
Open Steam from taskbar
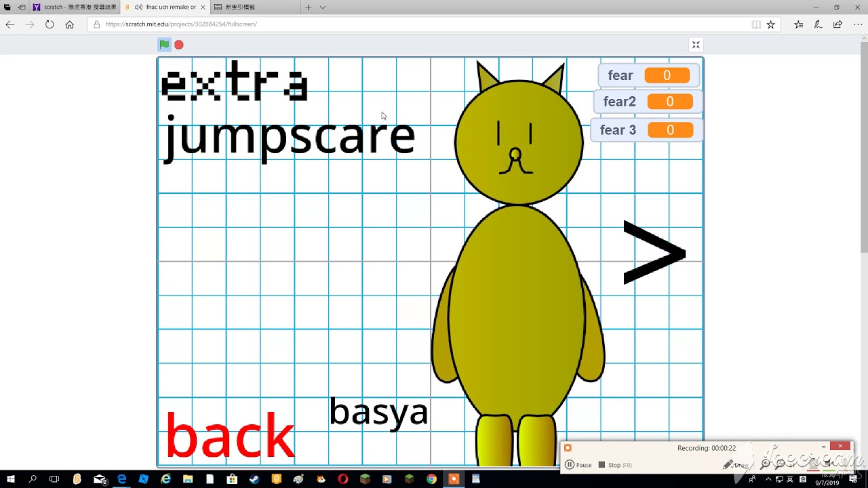click(x=254, y=479)
